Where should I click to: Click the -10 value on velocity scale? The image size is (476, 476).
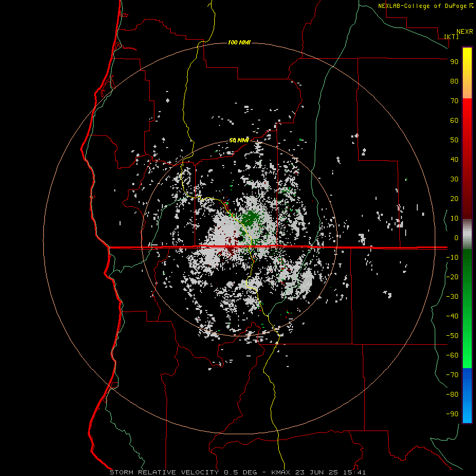click(x=452, y=258)
